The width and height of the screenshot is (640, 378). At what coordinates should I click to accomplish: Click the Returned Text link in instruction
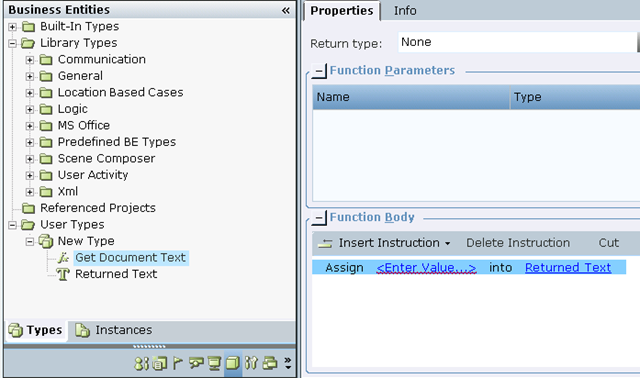pos(568,268)
